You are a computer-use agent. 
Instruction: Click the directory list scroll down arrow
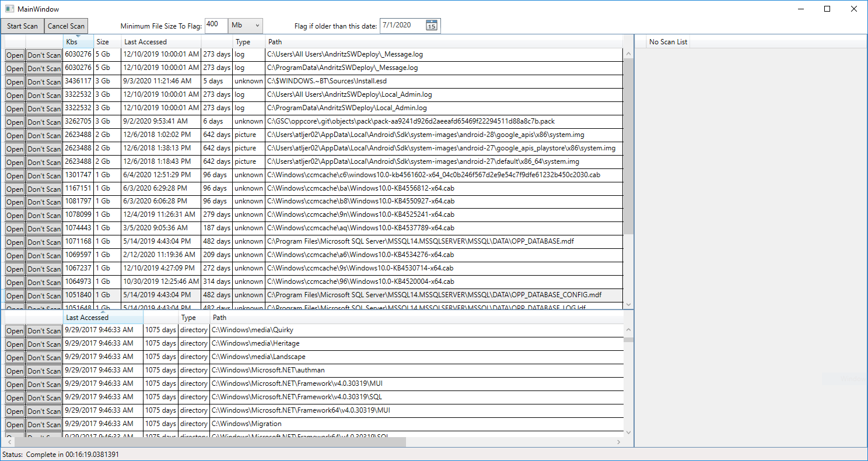[x=628, y=432]
